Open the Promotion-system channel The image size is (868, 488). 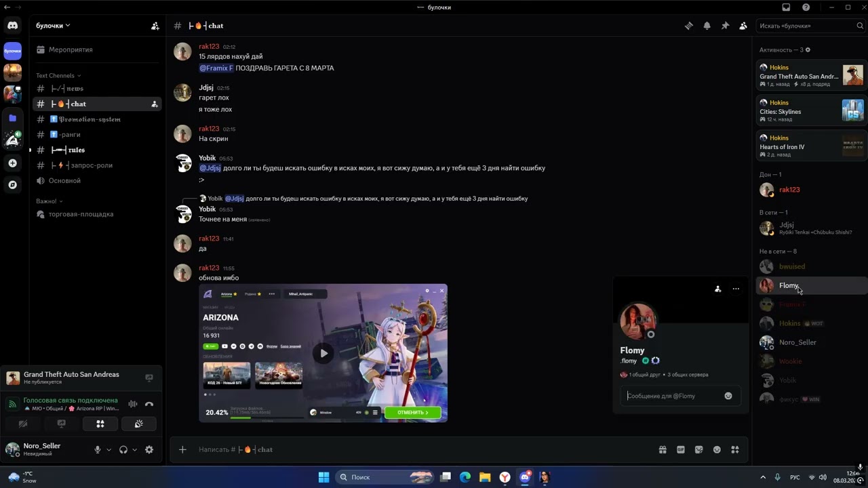tap(97, 119)
